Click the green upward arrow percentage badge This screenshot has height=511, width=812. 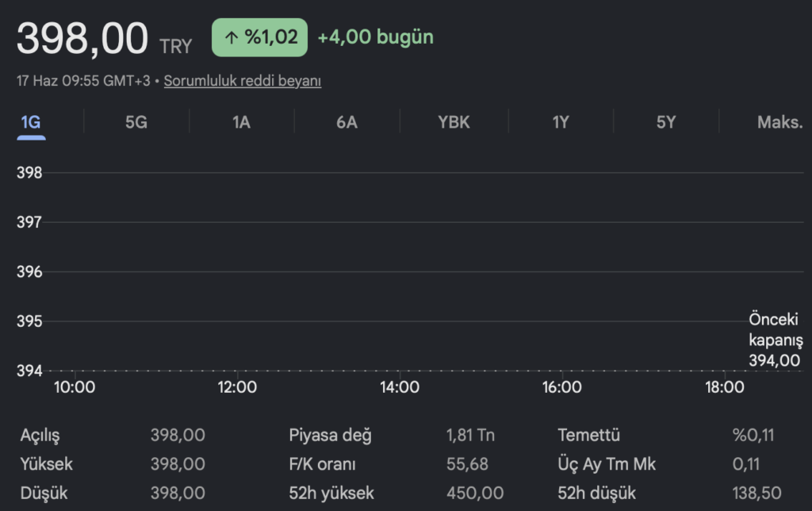pos(259,37)
